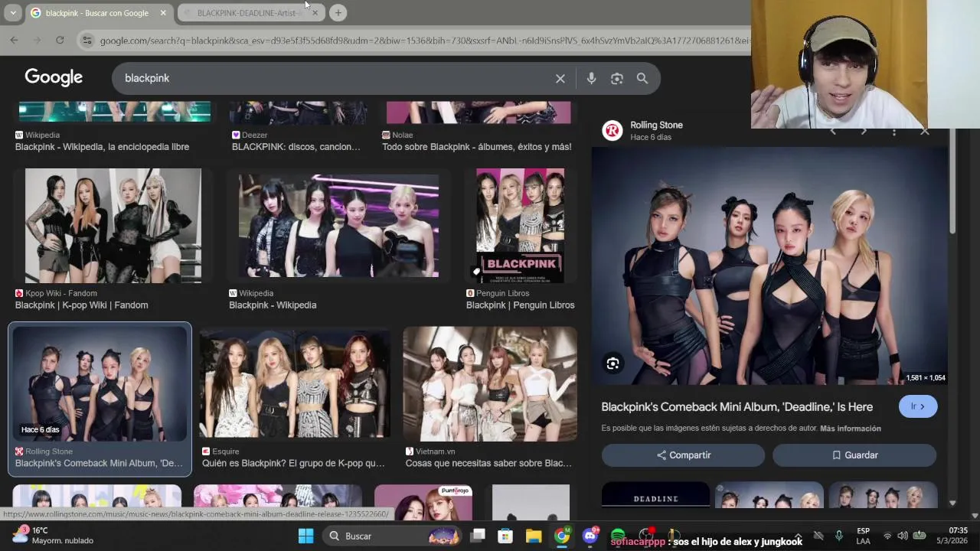Viewport: 980px width, 551px height.
Task: Open the tab search dropdown arrow
Action: [x=13, y=12]
